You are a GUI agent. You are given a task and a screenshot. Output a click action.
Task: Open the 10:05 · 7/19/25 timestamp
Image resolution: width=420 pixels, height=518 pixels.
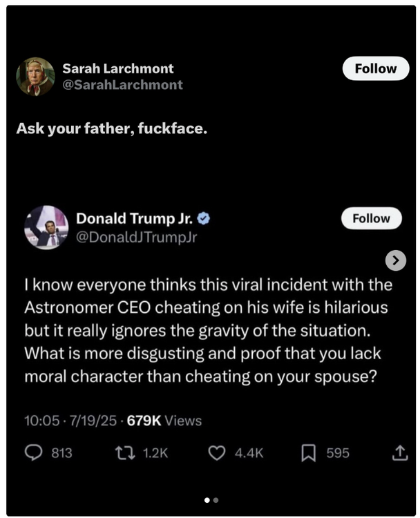click(70, 420)
